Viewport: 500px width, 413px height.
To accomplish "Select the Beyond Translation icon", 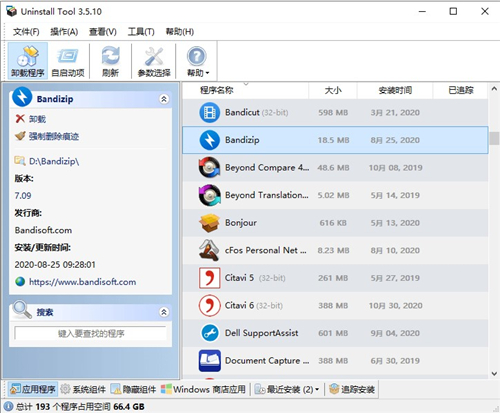I will point(209,195).
